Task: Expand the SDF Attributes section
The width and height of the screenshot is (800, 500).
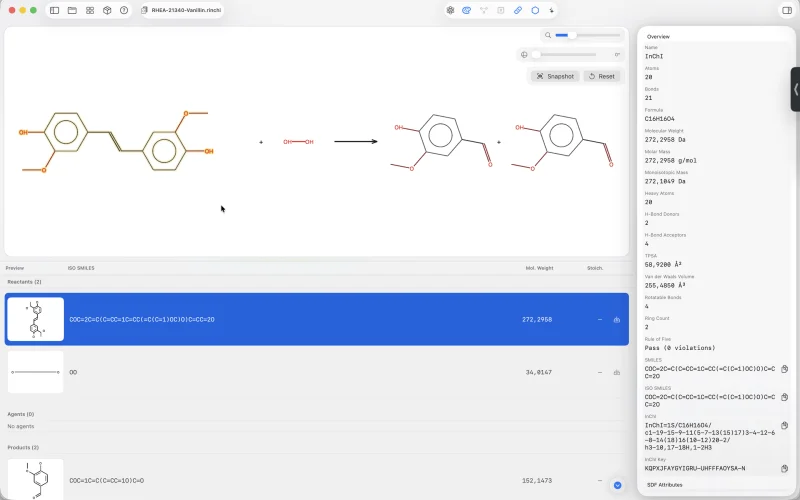Action: tap(664, 485)
